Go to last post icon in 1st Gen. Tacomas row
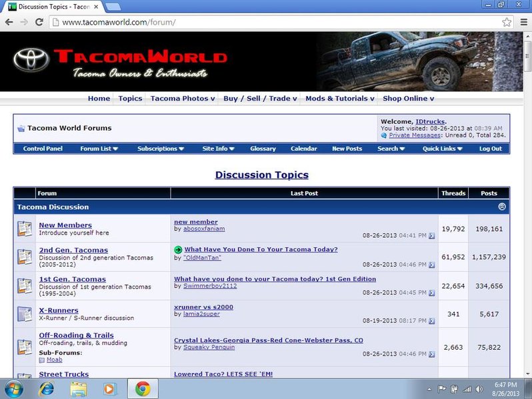 click(x=431, y=293)
